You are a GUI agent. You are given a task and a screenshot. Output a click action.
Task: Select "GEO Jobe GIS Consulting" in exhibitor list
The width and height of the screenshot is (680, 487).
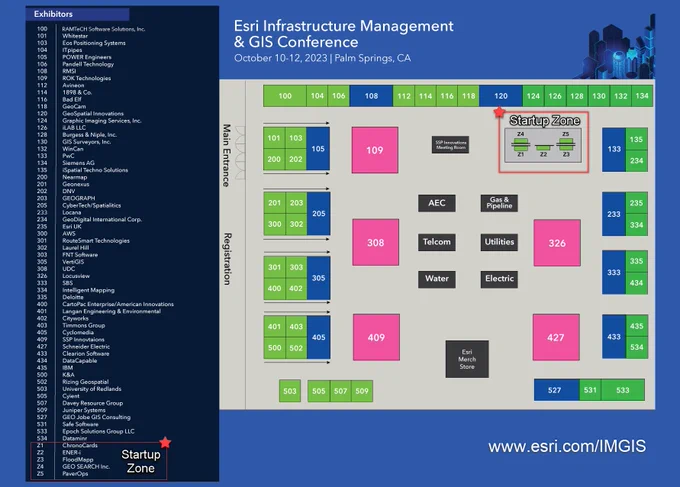[96, 417]
